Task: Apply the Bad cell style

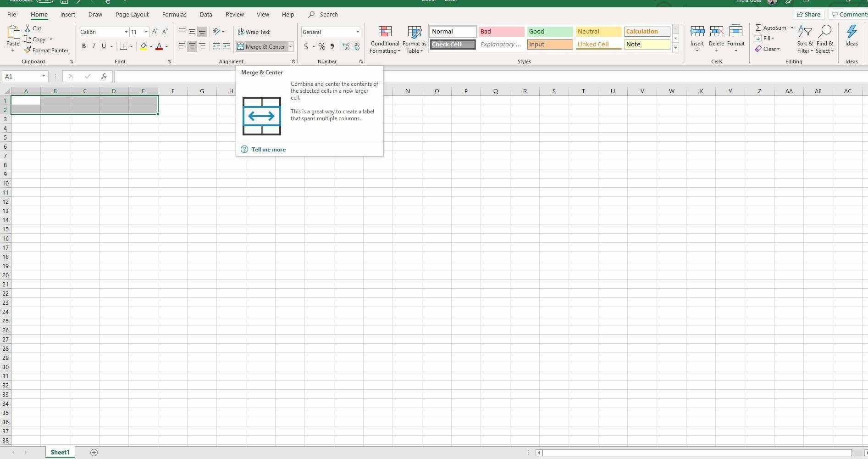Action: coord(501,32)
